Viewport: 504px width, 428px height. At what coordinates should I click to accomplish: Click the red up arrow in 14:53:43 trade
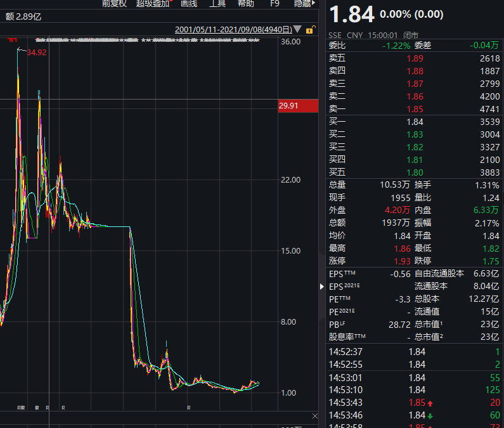tap(430, 403)
